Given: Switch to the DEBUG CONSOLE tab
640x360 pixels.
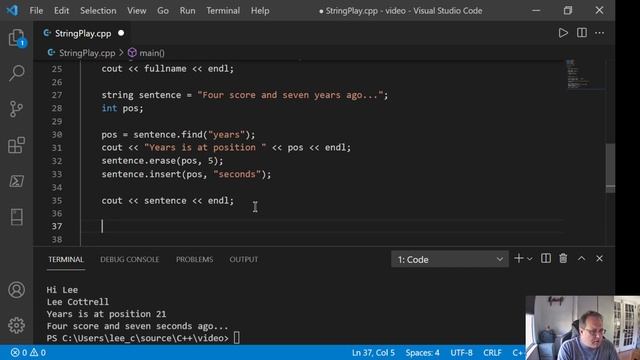Looking at the screenshot, I should 130,260.
